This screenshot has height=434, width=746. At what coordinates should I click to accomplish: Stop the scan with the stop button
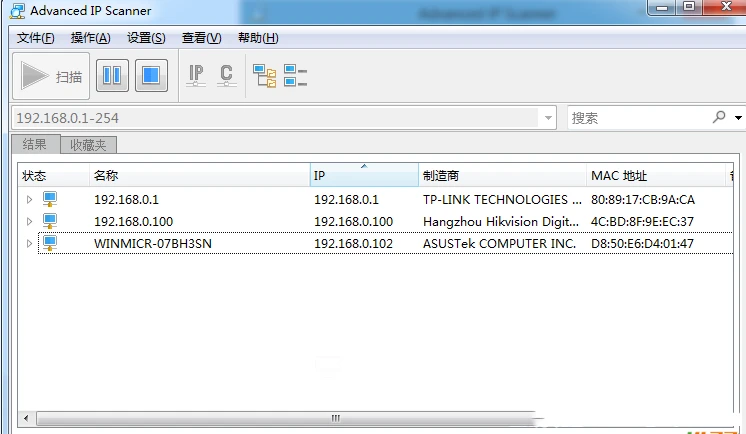tap(151, 75)
